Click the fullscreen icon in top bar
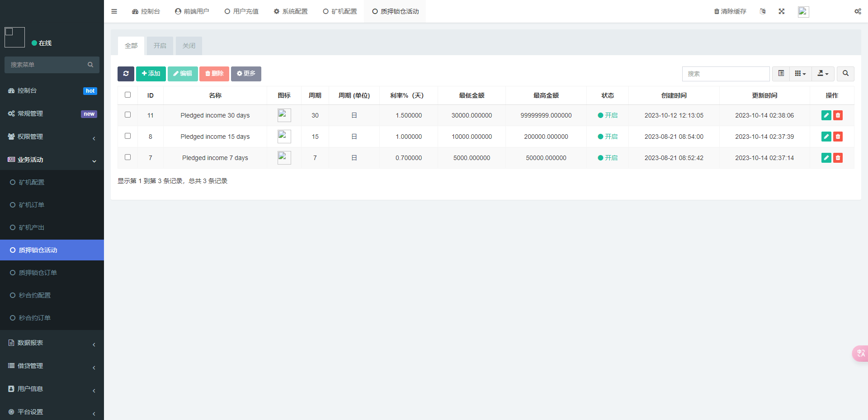 point(781,11)
